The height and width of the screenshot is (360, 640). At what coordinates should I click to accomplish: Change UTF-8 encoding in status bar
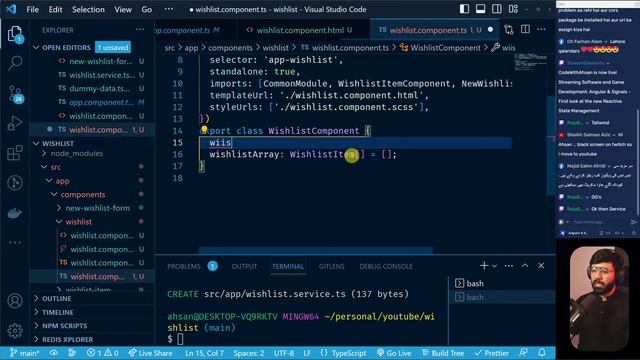(284, 353)
